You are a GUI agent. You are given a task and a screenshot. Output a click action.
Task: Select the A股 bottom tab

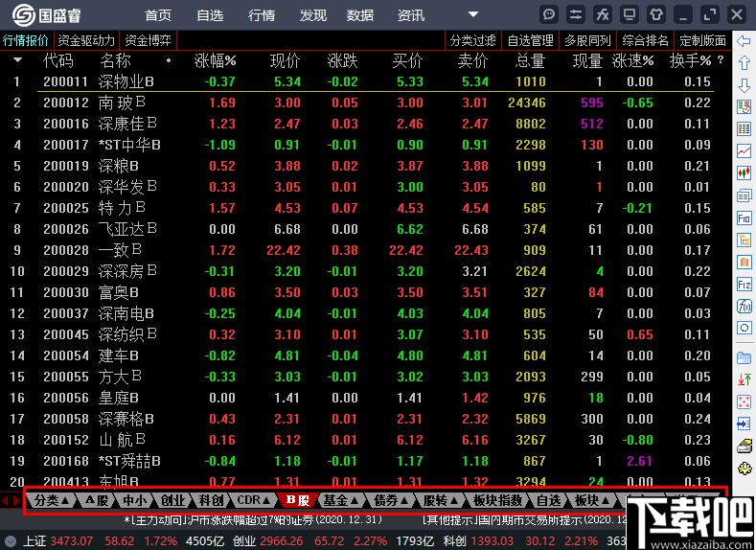pos(97,500)
